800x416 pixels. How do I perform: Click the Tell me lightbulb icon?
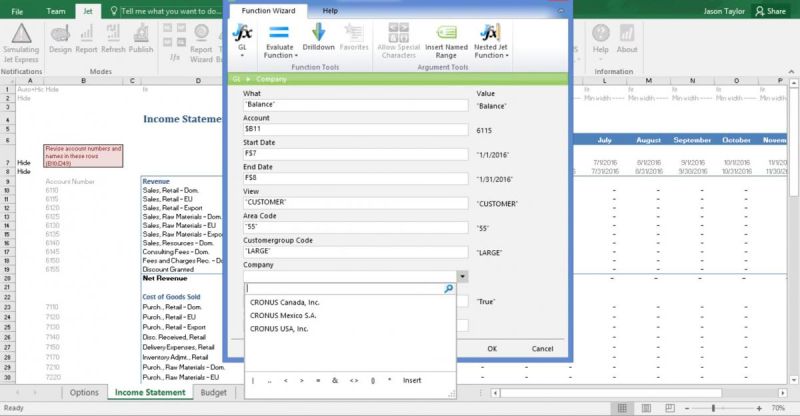[x=114, y=11]
